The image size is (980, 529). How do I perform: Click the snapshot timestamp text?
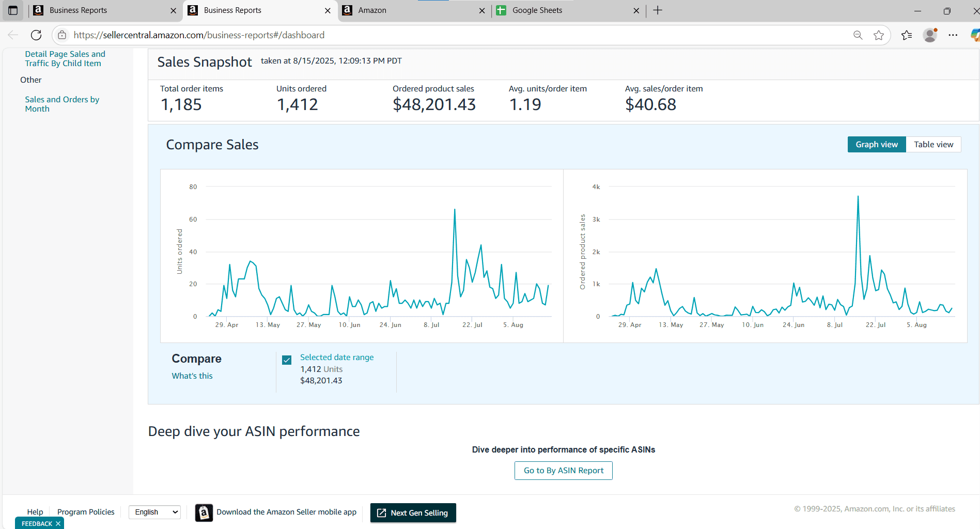point(331,61)
